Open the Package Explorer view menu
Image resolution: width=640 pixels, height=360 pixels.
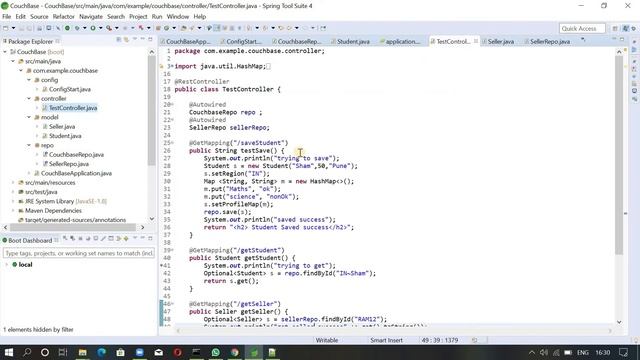[135, 40]
